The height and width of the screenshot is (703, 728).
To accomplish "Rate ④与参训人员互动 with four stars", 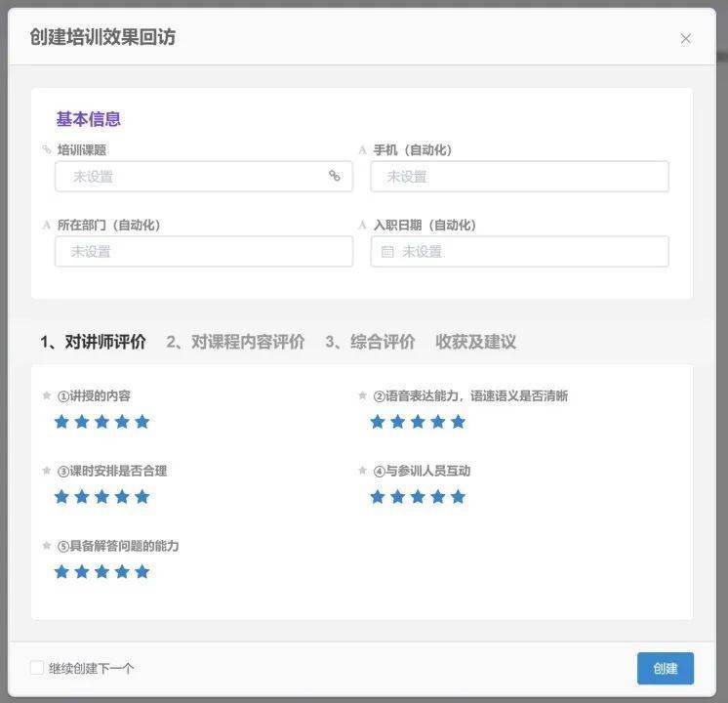I will [438, 497].
